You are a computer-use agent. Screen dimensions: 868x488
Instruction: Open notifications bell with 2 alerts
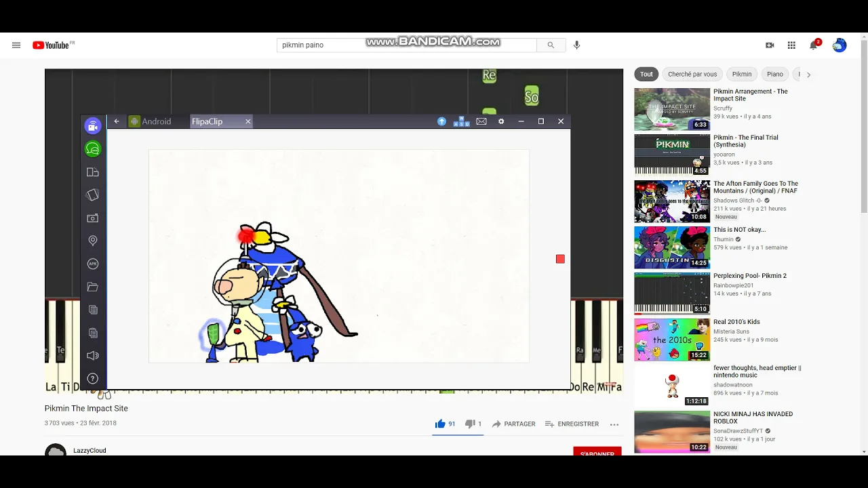(x=814, y=45)
